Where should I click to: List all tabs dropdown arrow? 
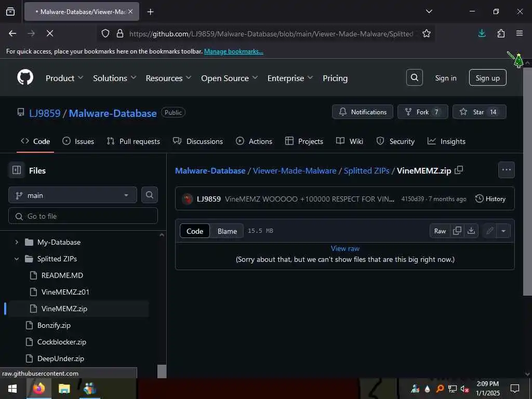pyautogui.click(x=429, y=11)
